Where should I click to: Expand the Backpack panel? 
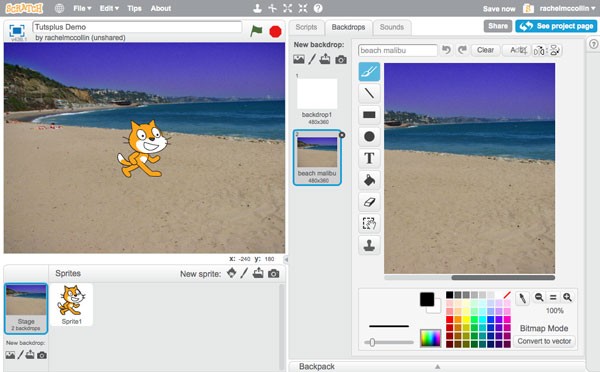pos(437,366)
